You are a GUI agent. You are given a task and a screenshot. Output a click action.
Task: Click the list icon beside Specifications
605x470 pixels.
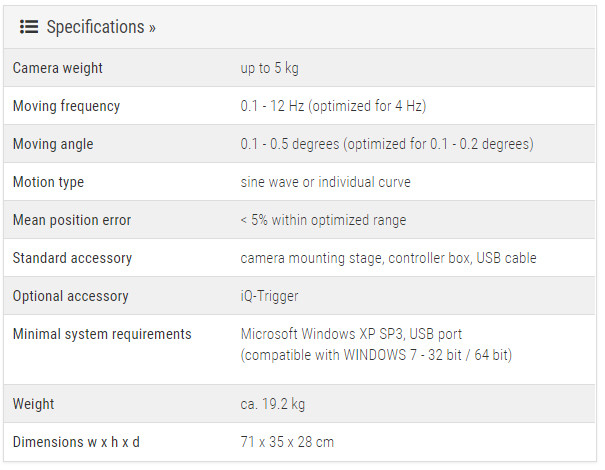[x=29, y=27]
